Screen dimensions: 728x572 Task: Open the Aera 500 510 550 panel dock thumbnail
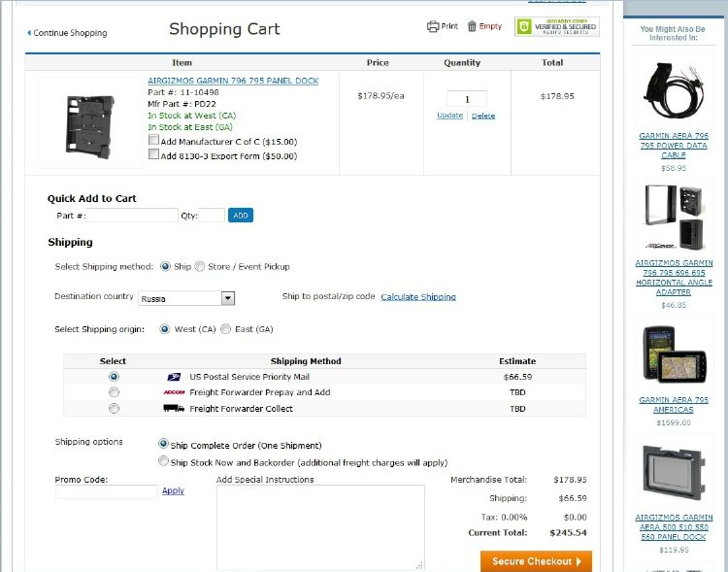tap(674, 473)
